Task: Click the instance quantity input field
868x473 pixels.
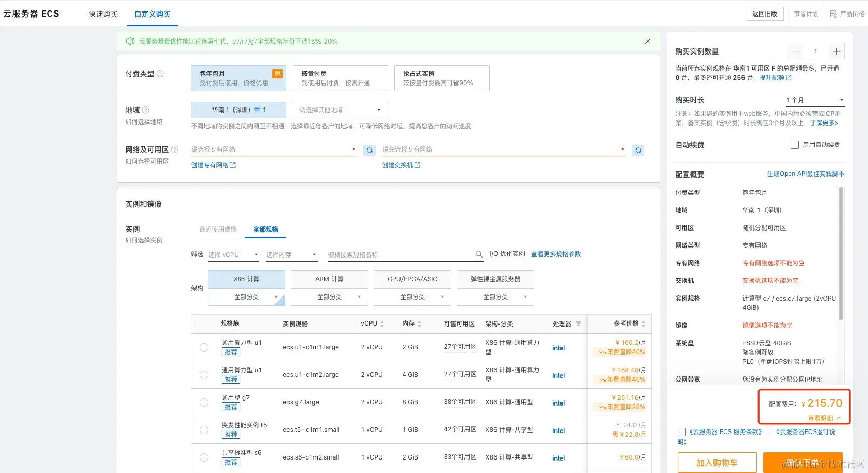Action: coord(816,51)
